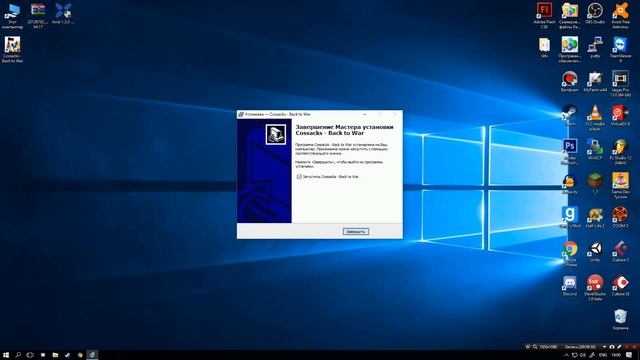Image resolution: width=640 pixels, height=360 pixels.
Task: Click the installer computer image in the wizard
Action: click(x=276, y=134)
